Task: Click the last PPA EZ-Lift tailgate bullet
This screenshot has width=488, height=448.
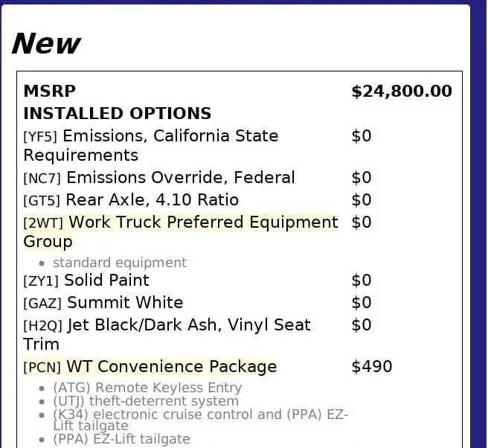Action: coord(121,439)
